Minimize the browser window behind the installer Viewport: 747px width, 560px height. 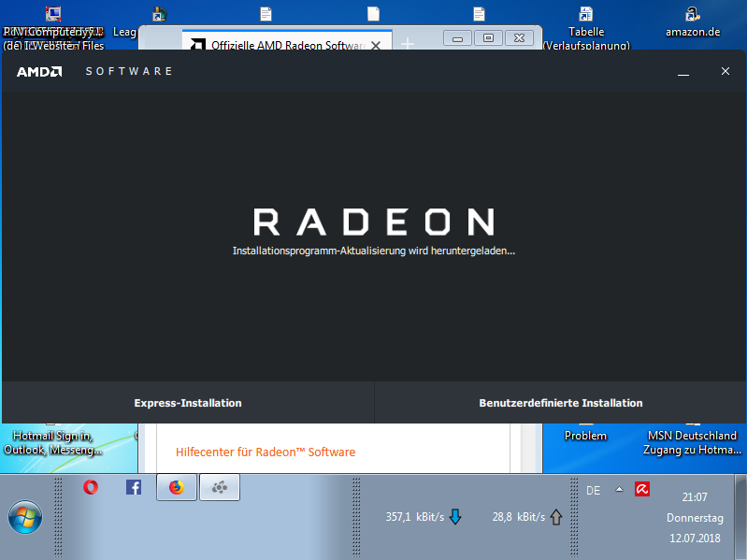point(457,38)
